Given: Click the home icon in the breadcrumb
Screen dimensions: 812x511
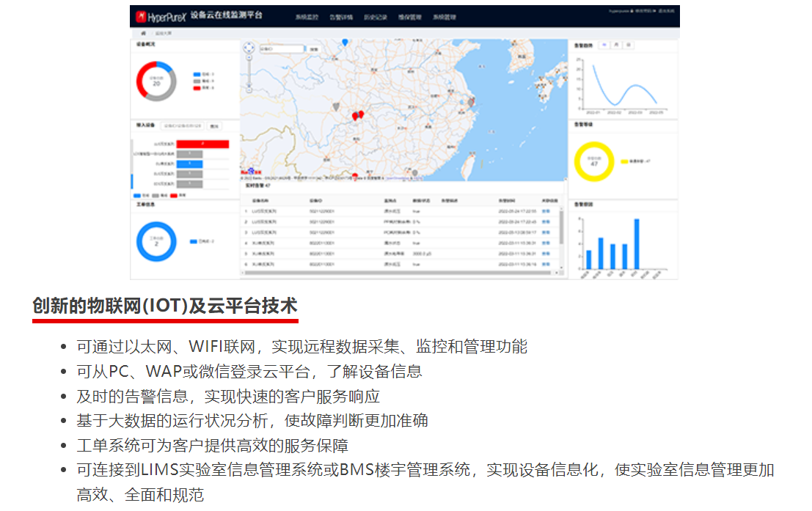Looking at the screenshot, I should (x=142, y=34).
